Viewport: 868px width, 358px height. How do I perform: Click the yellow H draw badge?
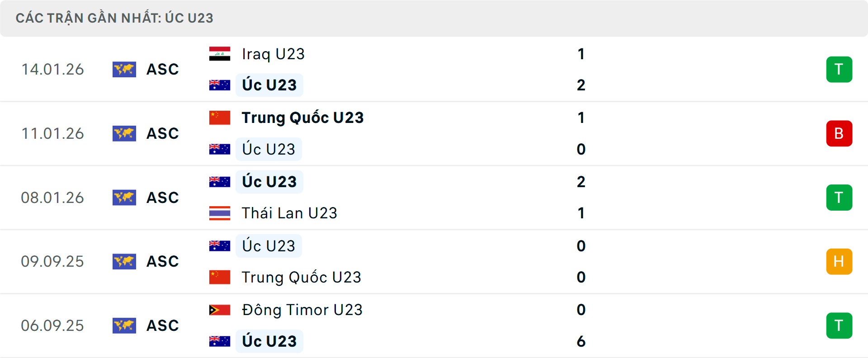pos(839,261)
